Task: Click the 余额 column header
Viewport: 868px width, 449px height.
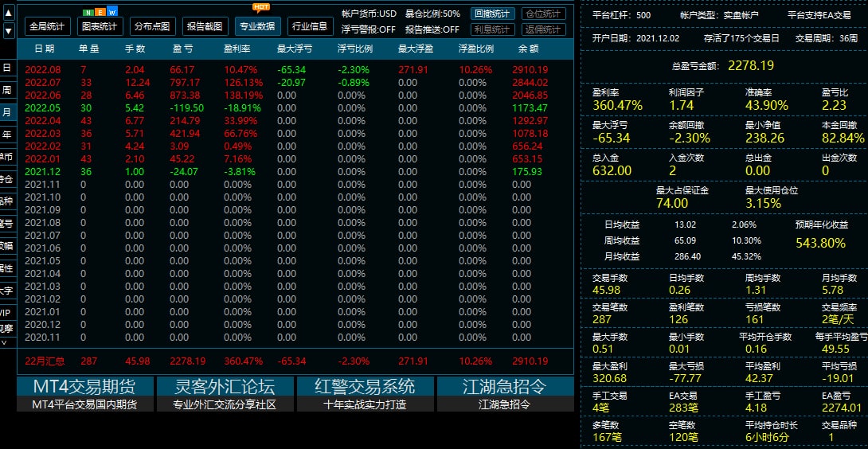Action: tap(529, 49)
